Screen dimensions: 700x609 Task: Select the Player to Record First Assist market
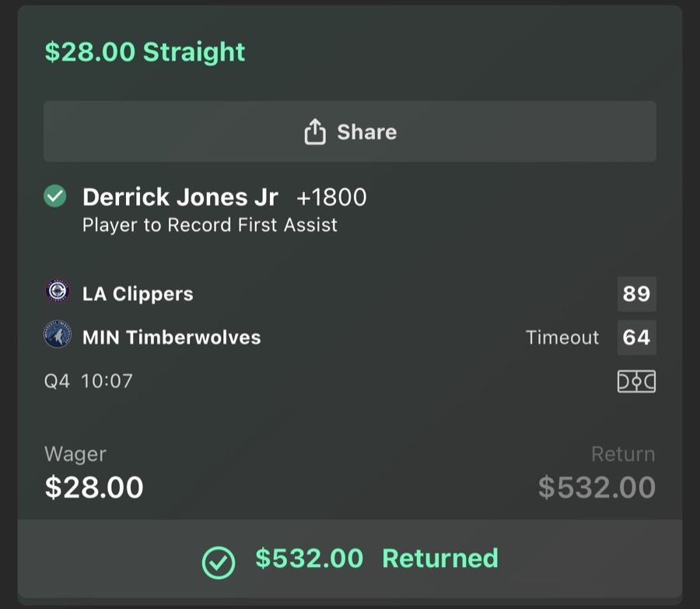point(210,226)
